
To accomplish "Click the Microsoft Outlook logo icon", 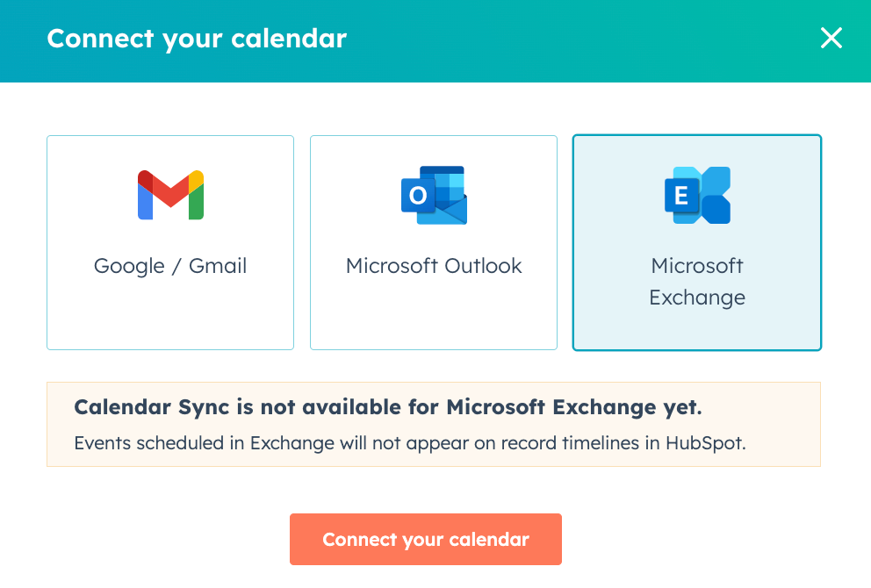I will [x=434, y=195].
